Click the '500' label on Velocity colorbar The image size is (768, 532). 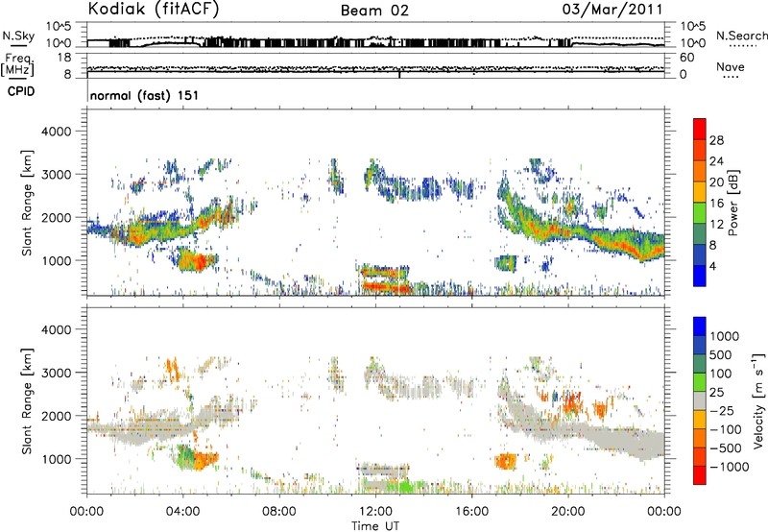point(721,354)
